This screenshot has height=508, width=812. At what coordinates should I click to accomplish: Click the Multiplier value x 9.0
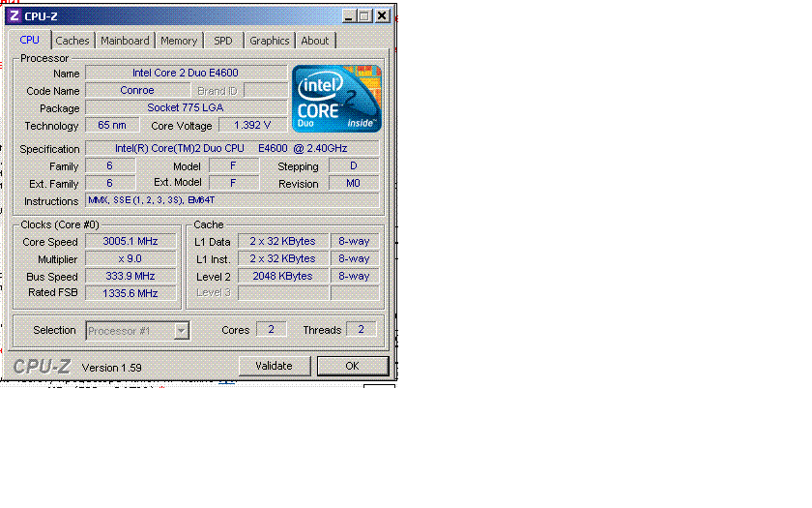[130, 258]
